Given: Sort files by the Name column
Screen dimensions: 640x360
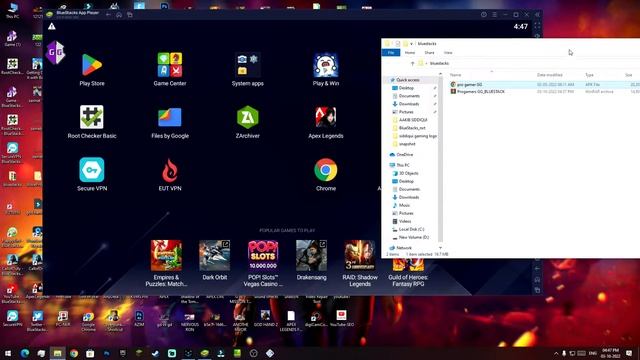Looking at the screenshot, I should tap(456, 75).
